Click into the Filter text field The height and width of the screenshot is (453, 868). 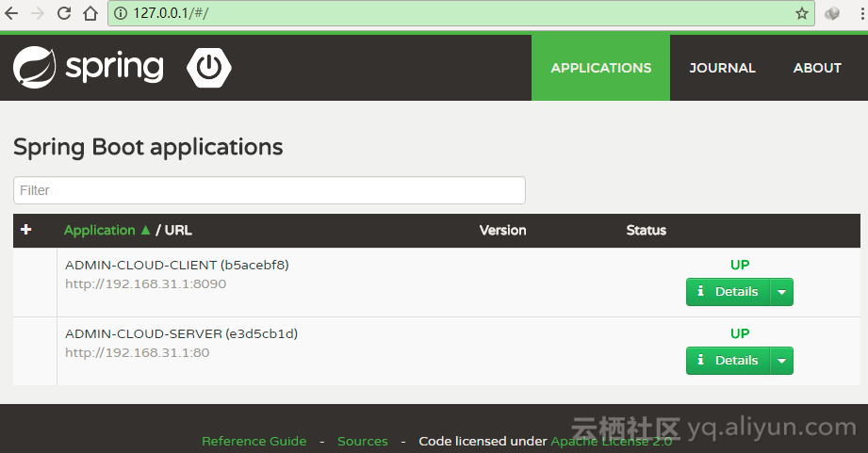tap(269, 190)
